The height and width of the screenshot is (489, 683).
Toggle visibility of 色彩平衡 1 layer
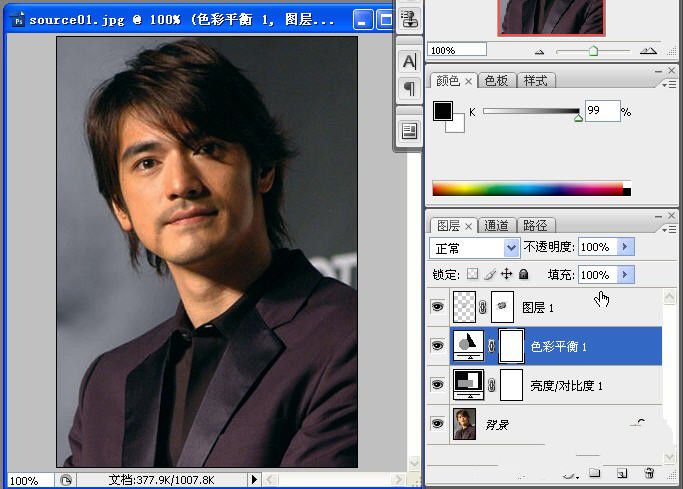[x=438, y=346]
